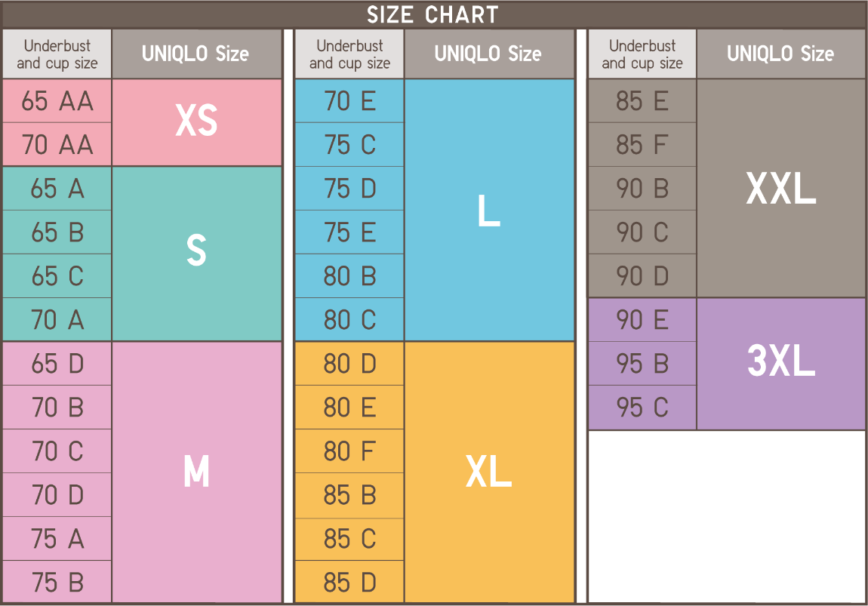Image resolution: width=868 pixels, height=606 pixels.
Task: Click the 65 AA measurement cell
Action: [x=57, y=101]
